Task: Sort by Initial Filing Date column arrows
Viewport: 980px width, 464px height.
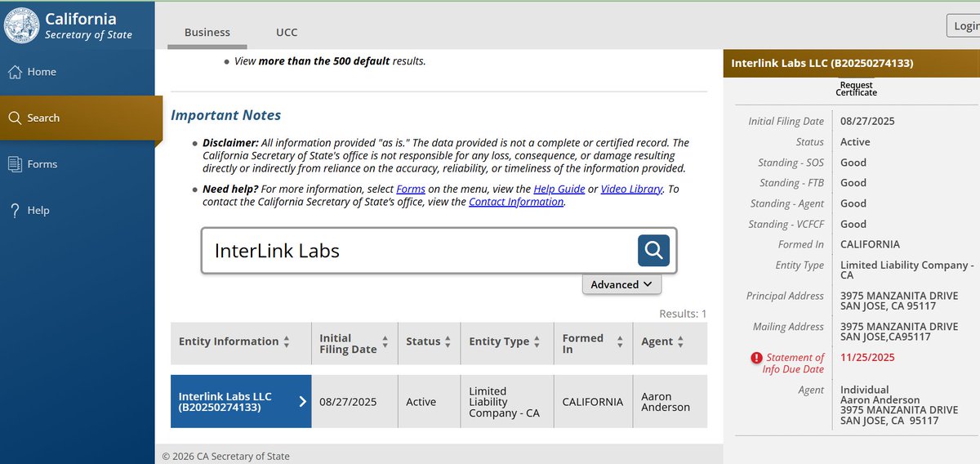Action: (x=385, y=342)
